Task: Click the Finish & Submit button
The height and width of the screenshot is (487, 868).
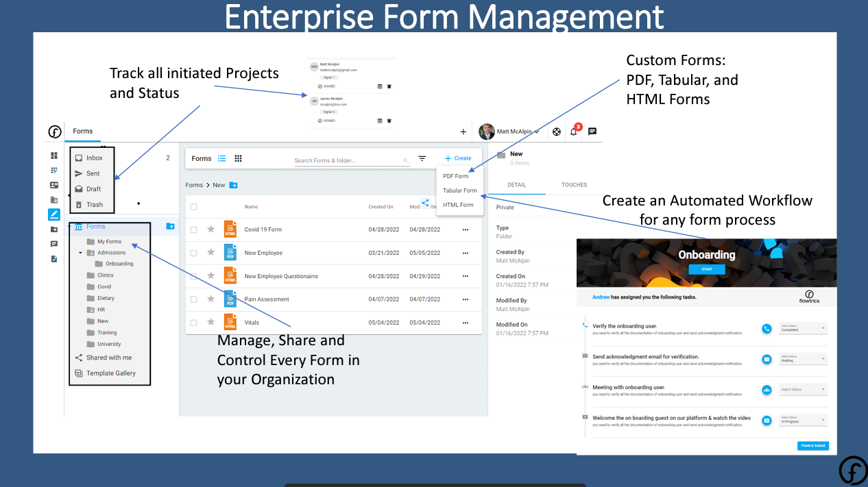Action: (813, 446)
